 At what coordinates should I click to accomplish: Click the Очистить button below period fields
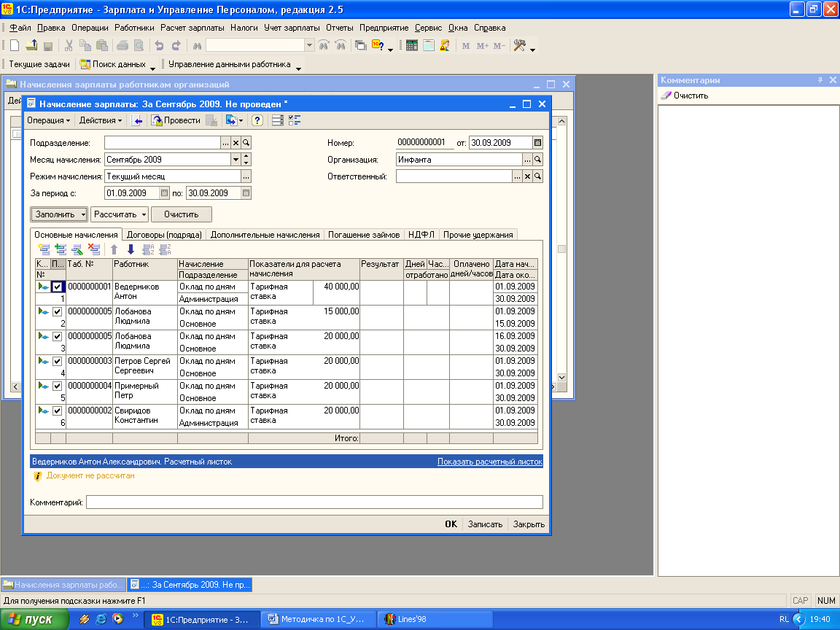[181, 215]
